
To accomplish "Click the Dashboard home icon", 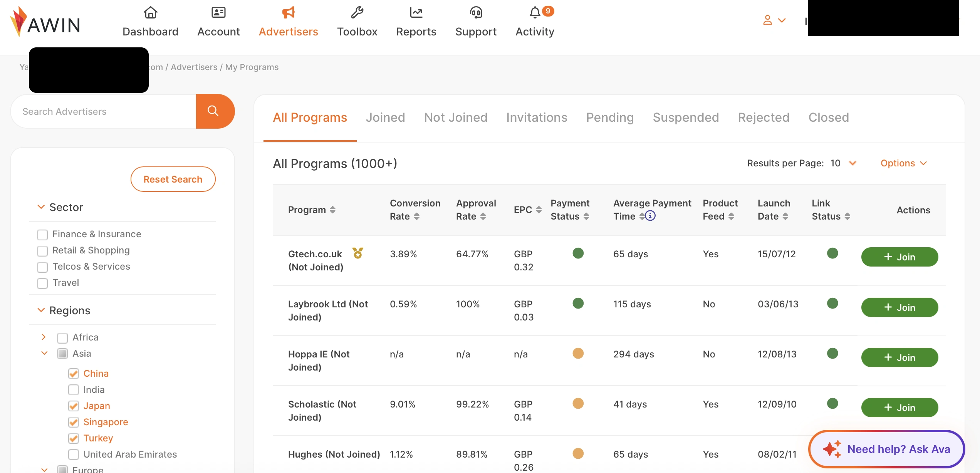I will pos(150,13).
